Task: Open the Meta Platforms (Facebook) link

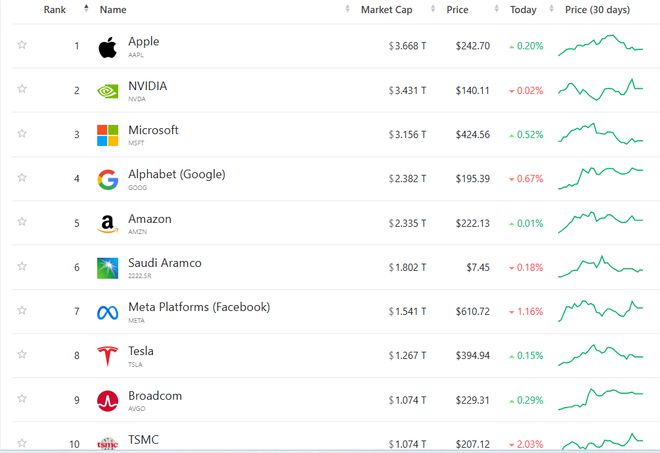Action: [199, 307]
